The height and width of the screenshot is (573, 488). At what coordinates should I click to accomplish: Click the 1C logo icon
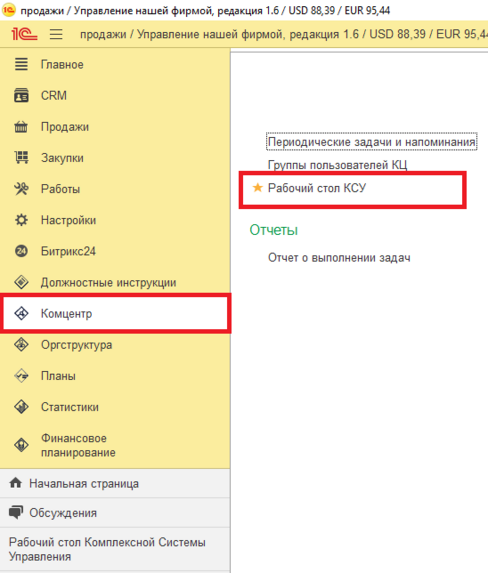[24, 34]
